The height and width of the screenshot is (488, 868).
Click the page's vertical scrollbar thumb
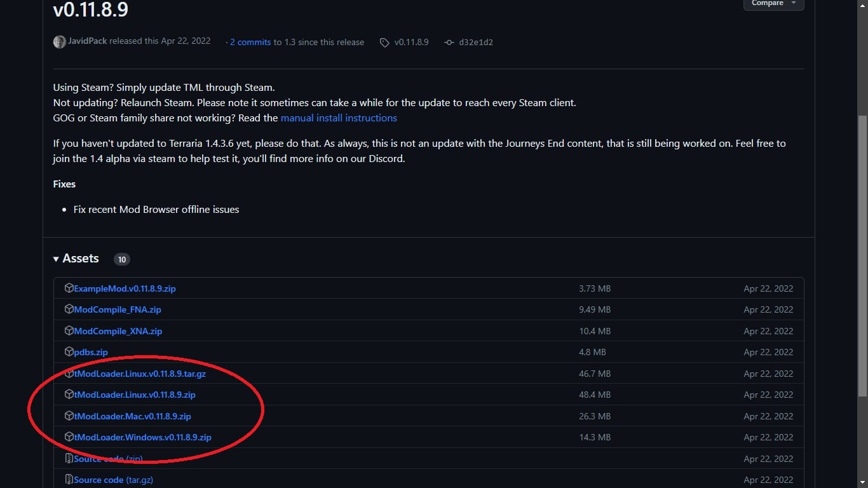862,256
